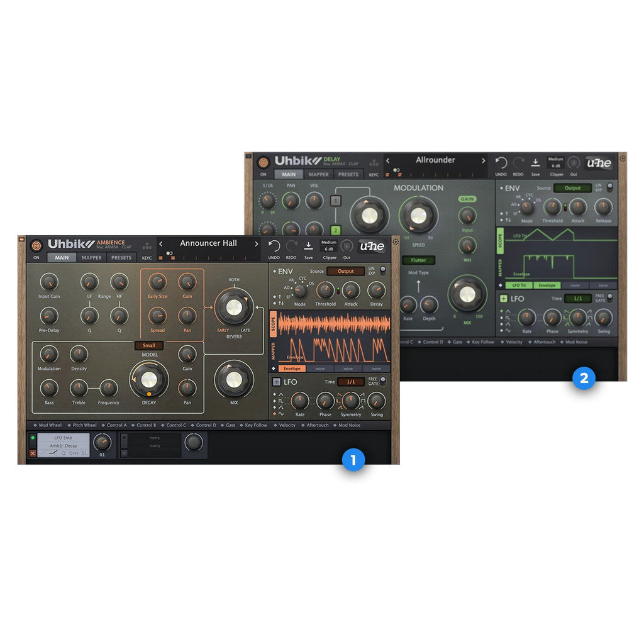Viewport: 644px width, 644px height.
Task: Click the Out shield icon in Ambience
Action: 347,246
